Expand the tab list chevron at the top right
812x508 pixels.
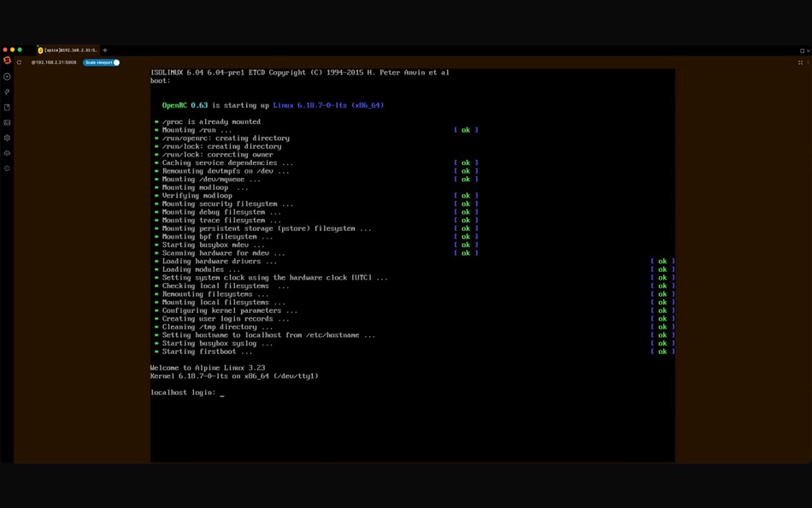tap(808, 50)
